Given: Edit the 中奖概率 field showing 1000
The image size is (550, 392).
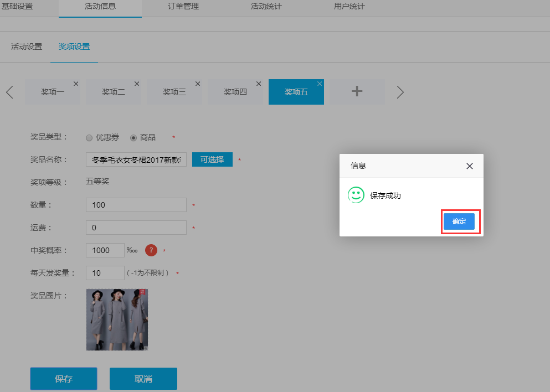Looking at the screenshot, I should pyautogui.click(x=105, y=250).
